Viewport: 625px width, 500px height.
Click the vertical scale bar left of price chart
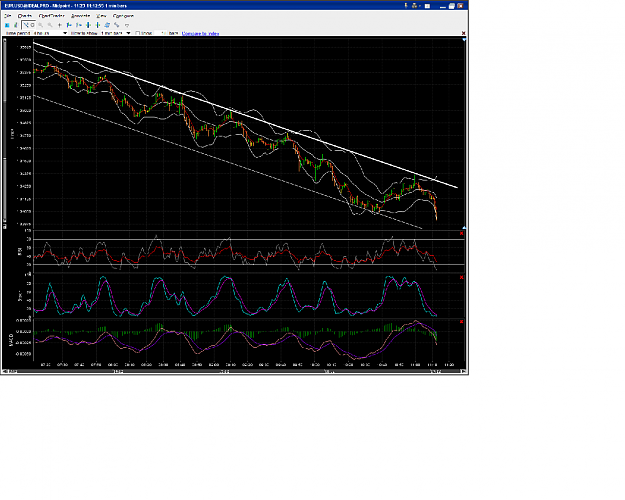point(5,134)
